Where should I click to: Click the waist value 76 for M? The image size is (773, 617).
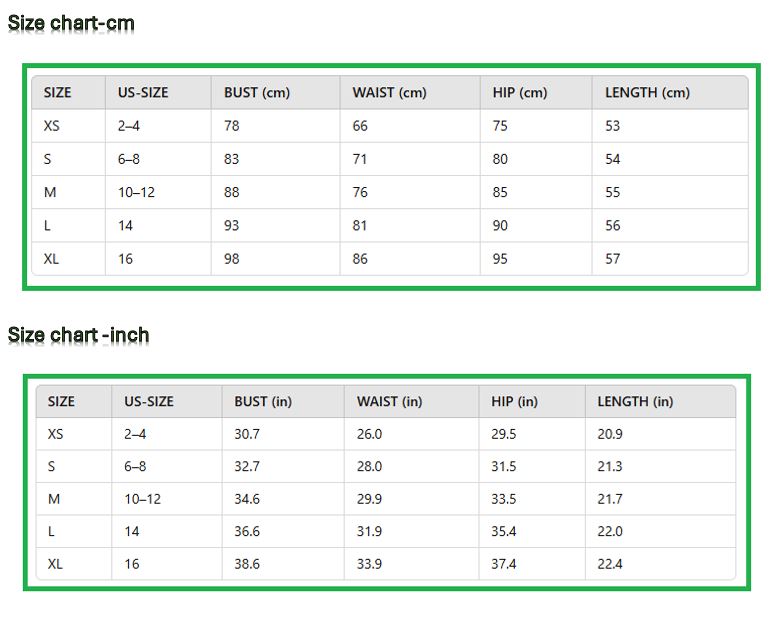[x=360, y=192]
